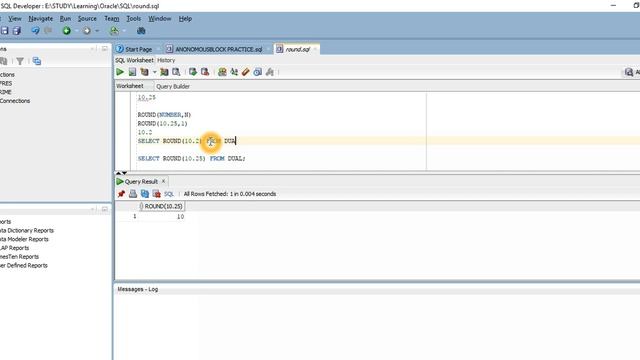Click the Explain Plan icon
Viewport: 640px width, 360px height.
pos(144,72)
